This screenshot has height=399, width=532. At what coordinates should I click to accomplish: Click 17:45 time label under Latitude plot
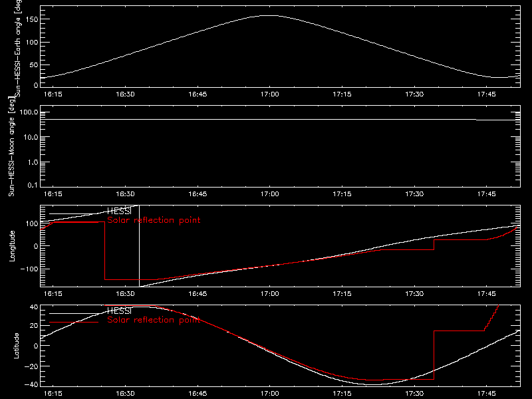[x=487, y=394]
